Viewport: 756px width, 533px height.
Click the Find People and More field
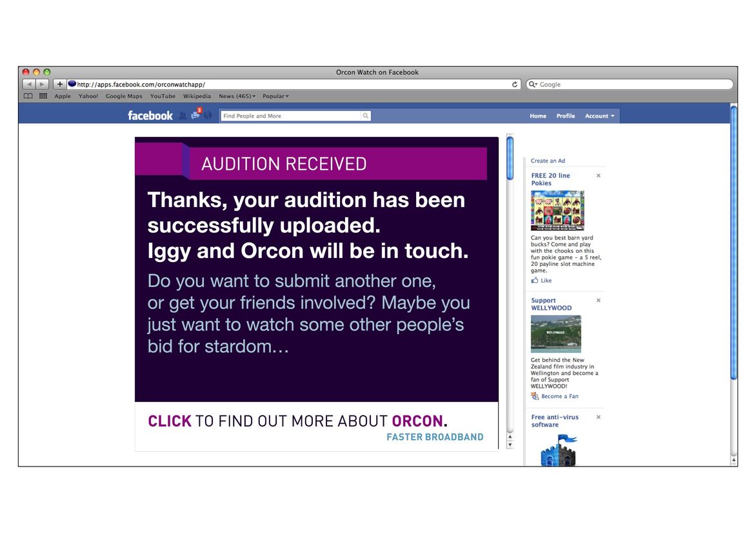tap(290, 116)
